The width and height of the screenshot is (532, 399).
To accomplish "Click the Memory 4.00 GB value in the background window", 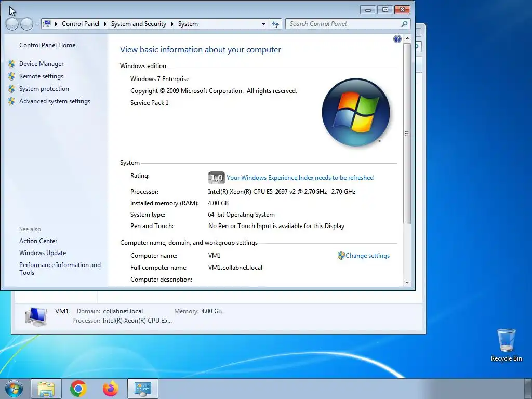I will (x=211, y=311).
